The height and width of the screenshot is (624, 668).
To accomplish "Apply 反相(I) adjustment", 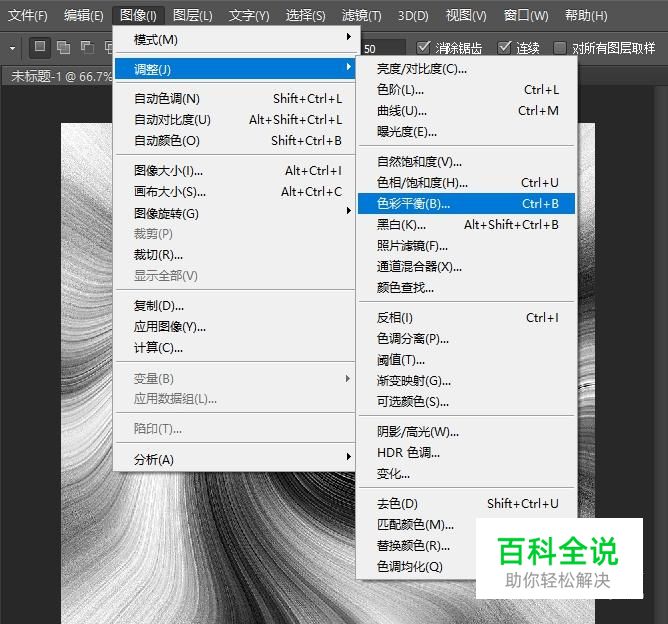I will 466,318.
